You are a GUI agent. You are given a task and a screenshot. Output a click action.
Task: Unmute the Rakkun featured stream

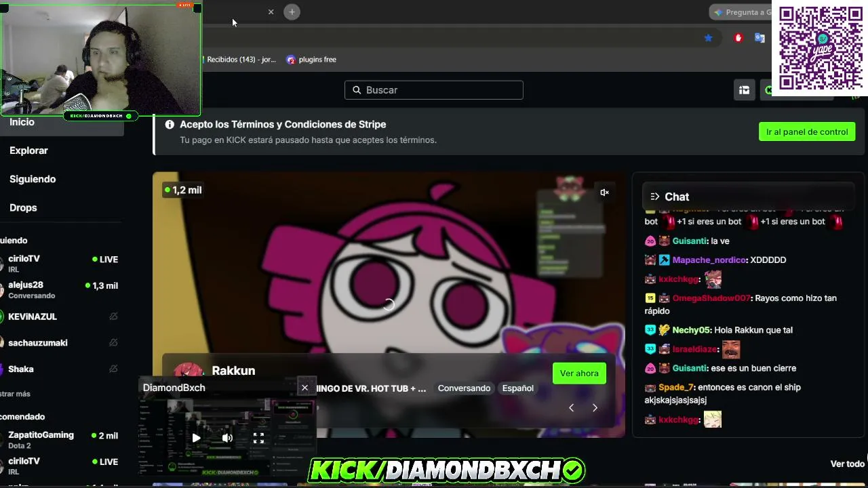604,192
